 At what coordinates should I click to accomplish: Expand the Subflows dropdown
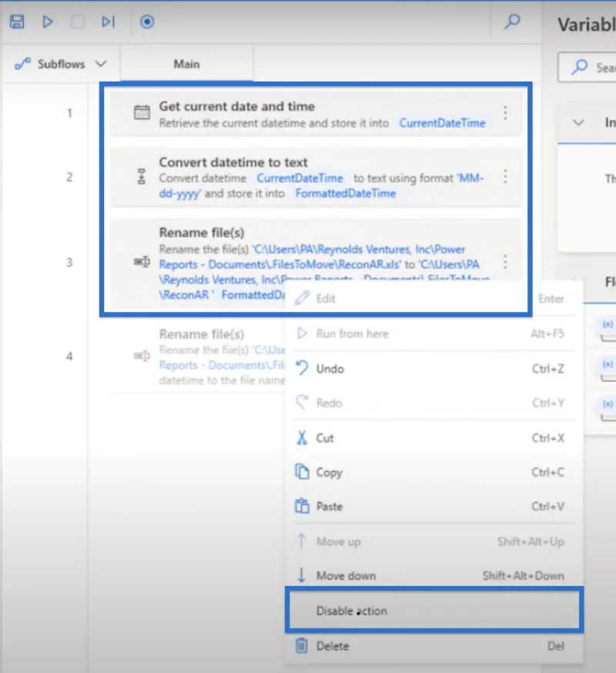tap(61, 65)
